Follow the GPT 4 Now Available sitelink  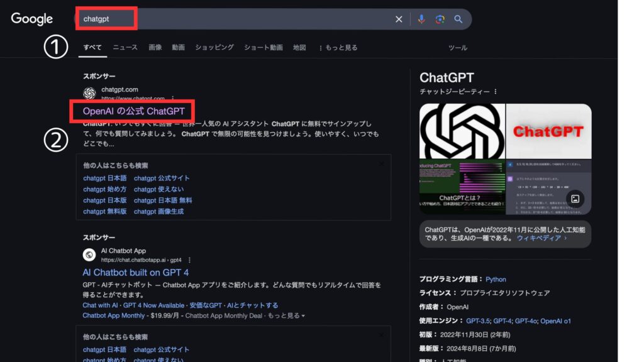153,305
